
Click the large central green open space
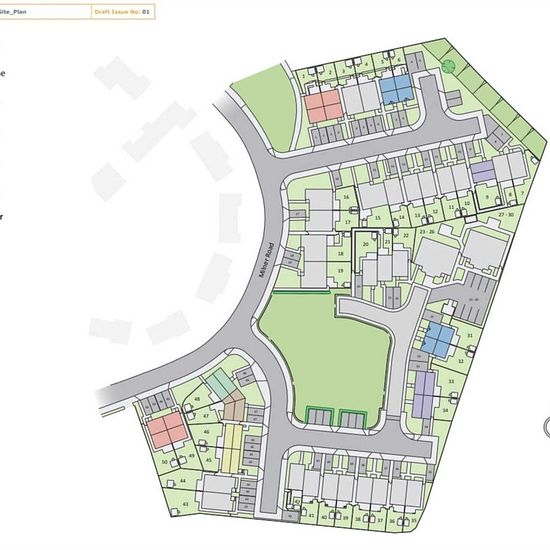tap(326, 354)
